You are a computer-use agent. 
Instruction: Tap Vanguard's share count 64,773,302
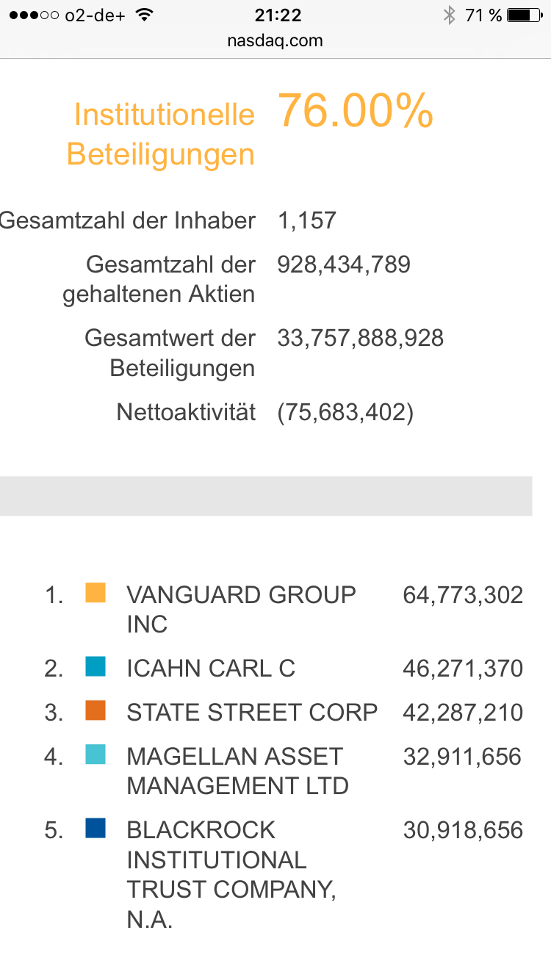[x=463, y=595]
